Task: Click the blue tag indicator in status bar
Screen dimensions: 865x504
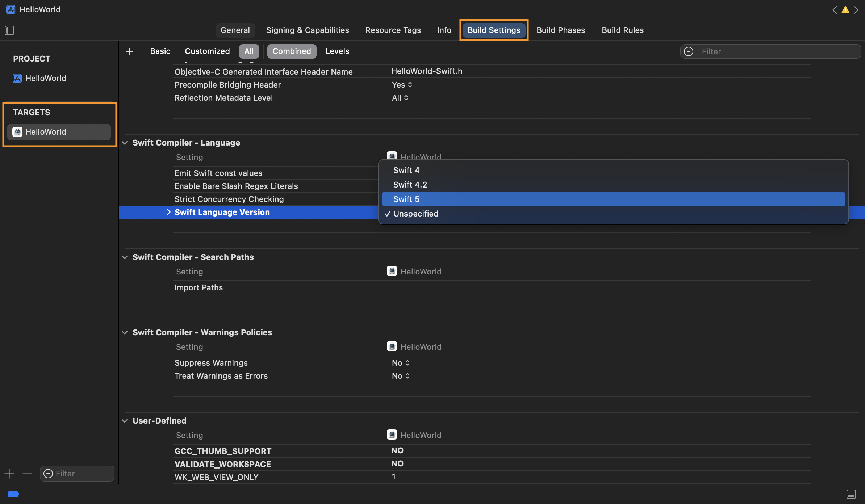Action: click(13, 494)
